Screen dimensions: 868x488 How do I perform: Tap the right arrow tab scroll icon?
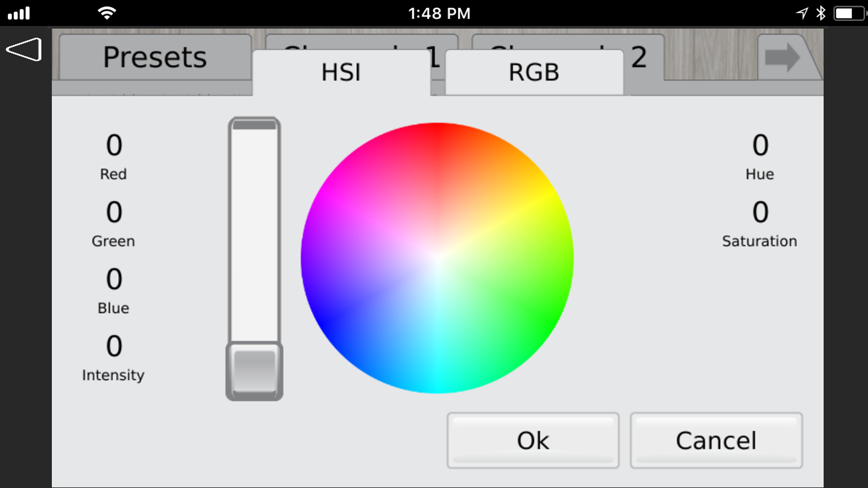point(782,58)
